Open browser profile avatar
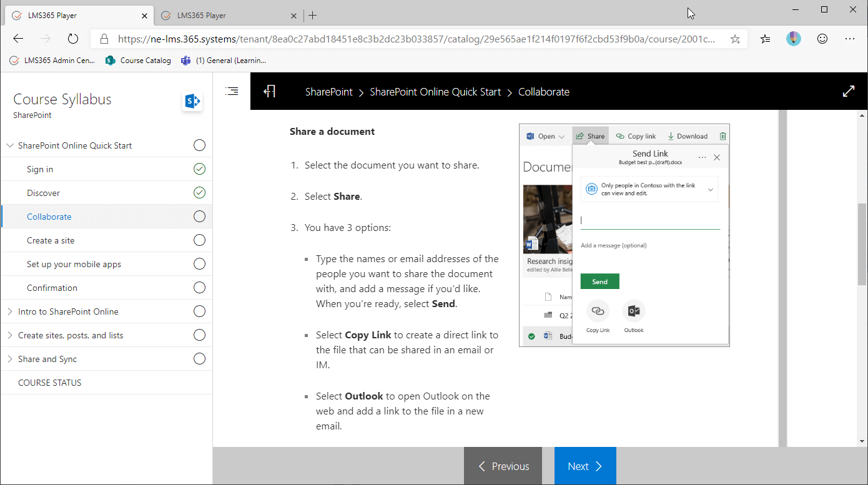Viewport: 868px width, 485px height. (x=793, y=39)
